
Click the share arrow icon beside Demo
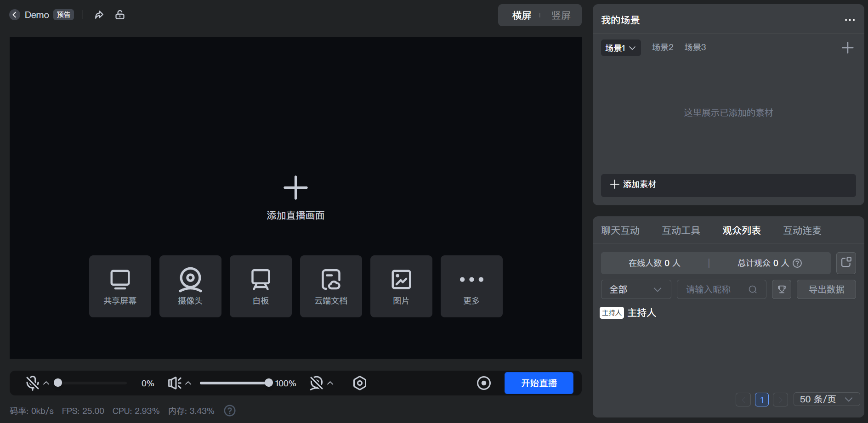99,15
